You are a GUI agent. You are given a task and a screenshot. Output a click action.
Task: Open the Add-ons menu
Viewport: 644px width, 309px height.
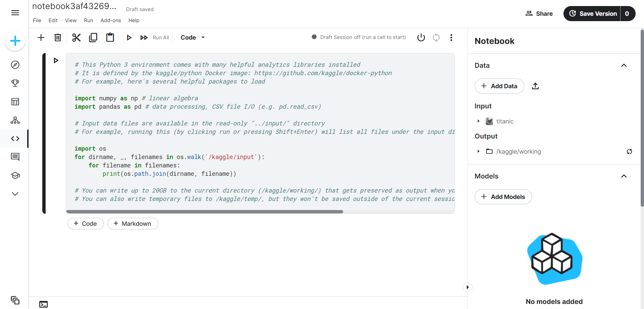pos(111,20)
